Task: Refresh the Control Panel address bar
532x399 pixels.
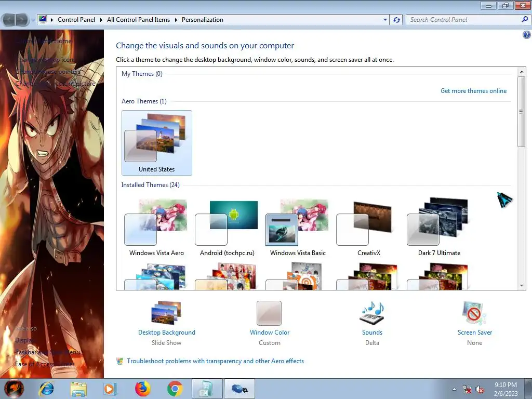Action: (x=396, y=20)
